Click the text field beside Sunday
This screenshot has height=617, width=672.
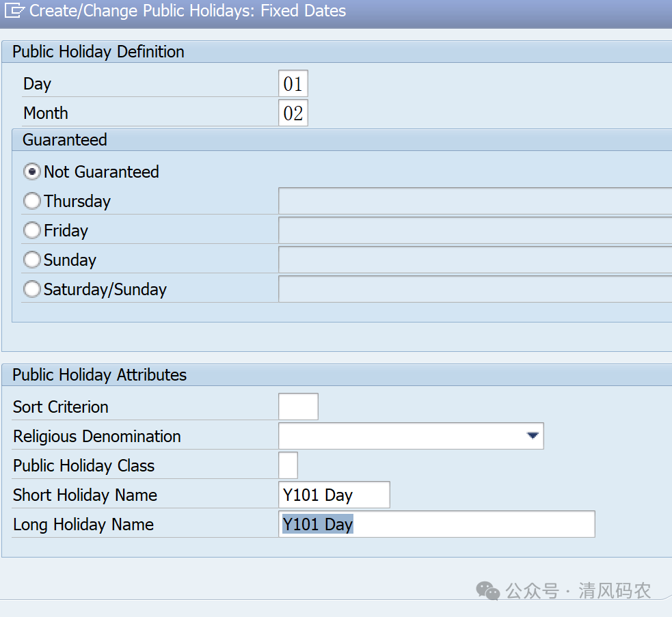tap(474, 260)
